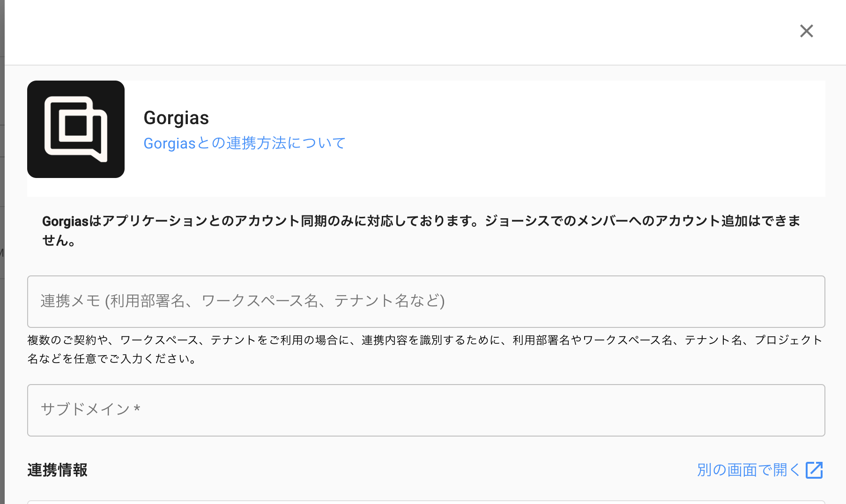Click the required asterisk beside サブドメイン
The image size is (846, 504).
137,408
